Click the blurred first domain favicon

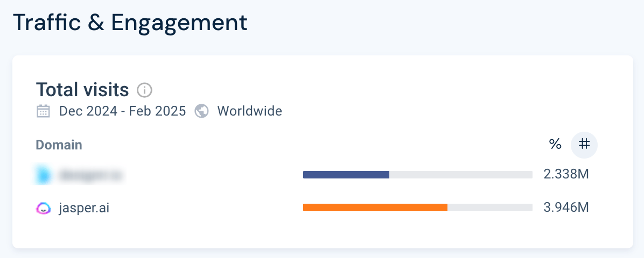[x=43, y=175]
